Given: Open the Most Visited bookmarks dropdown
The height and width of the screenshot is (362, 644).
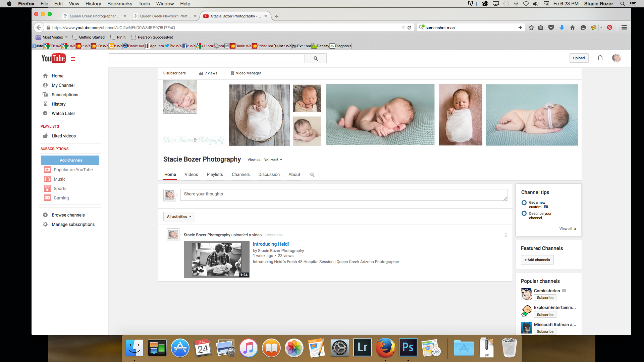Looking at the screenshot, I should pyautogui.click(x=52, y=37).
